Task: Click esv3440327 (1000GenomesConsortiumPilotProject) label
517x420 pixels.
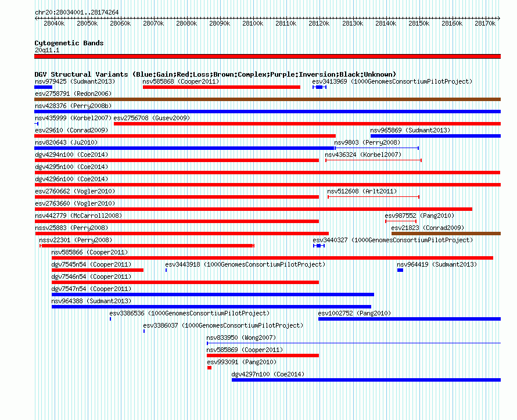Action: [393, 240]
